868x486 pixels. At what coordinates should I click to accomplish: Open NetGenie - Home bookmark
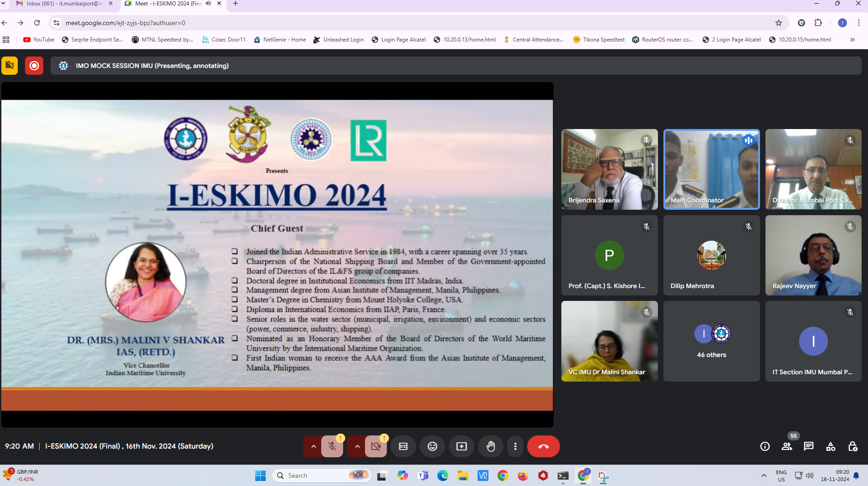point(280,40)
